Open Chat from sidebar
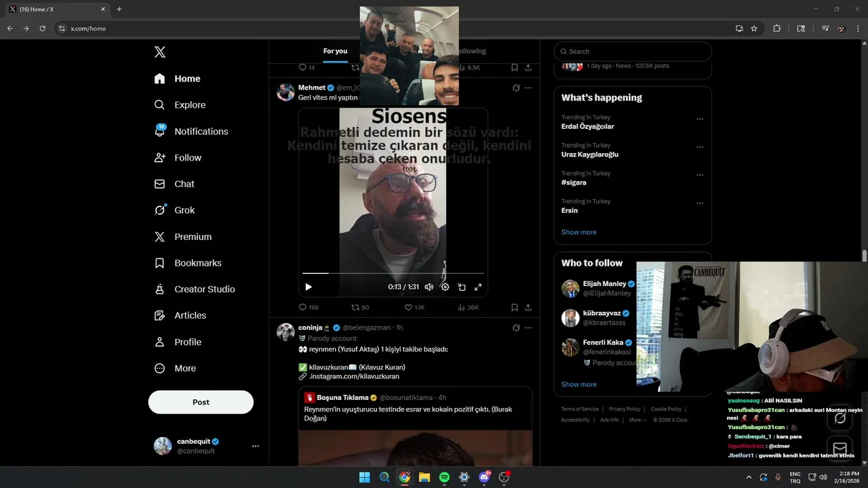 pyautogui.click(x=174, y=184)
